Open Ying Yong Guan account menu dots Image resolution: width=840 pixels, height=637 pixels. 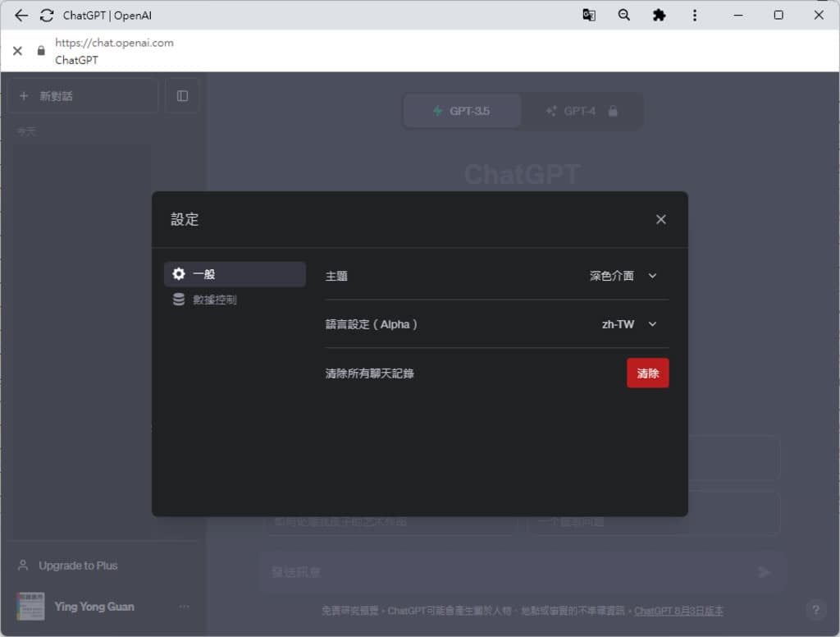185,607
